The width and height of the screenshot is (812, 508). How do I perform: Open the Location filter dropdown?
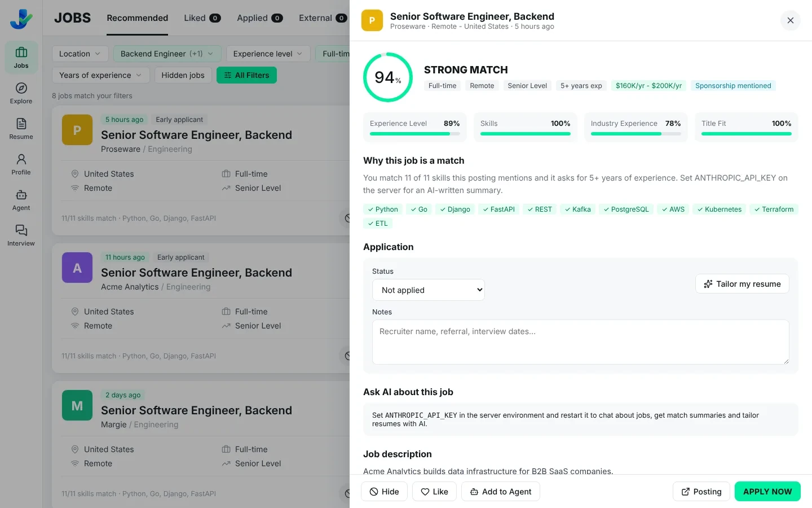tap(80, 54)
